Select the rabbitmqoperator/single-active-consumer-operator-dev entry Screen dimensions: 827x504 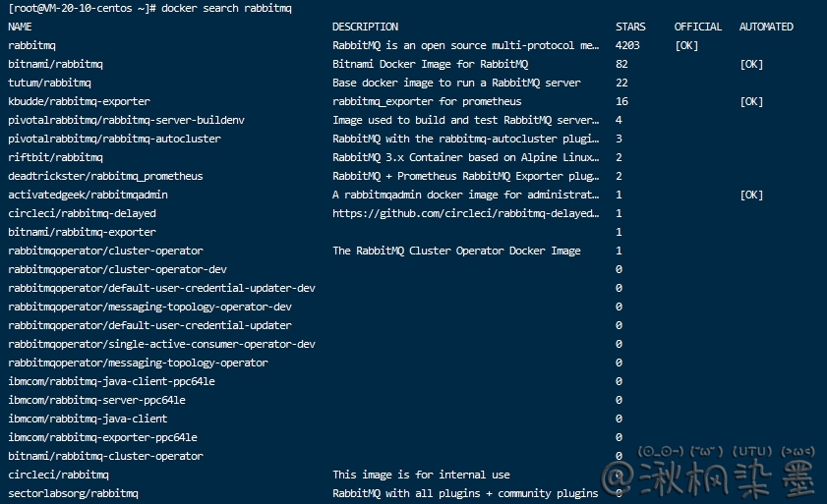[x=161, y=344]
